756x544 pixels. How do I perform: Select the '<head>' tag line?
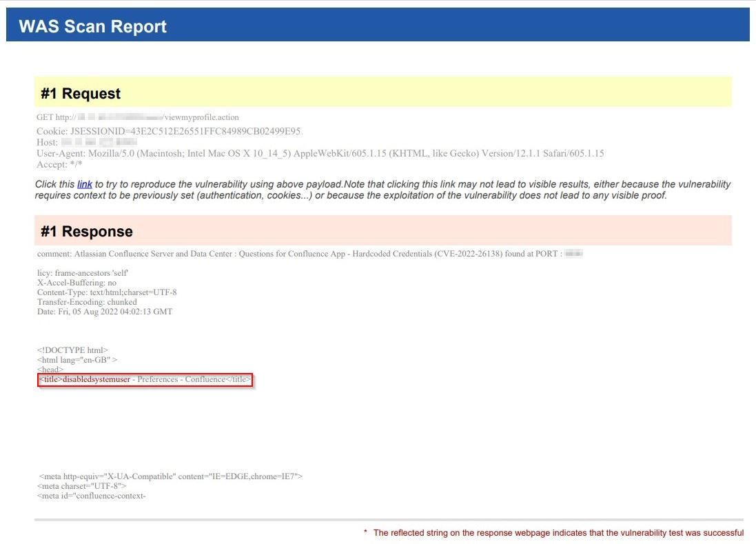point(50,370)
